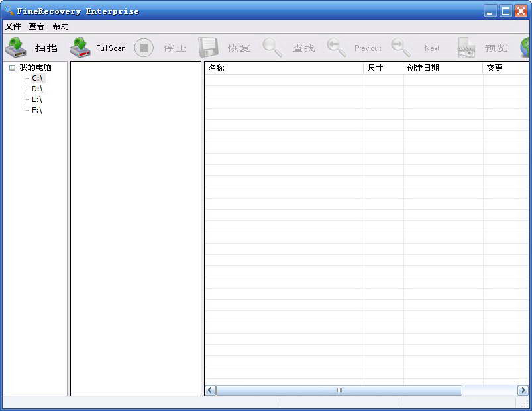Select drive E:\ in the tree
Viewport: 532px width, 411px height.
pyautogui.click(x=37, y=99)
